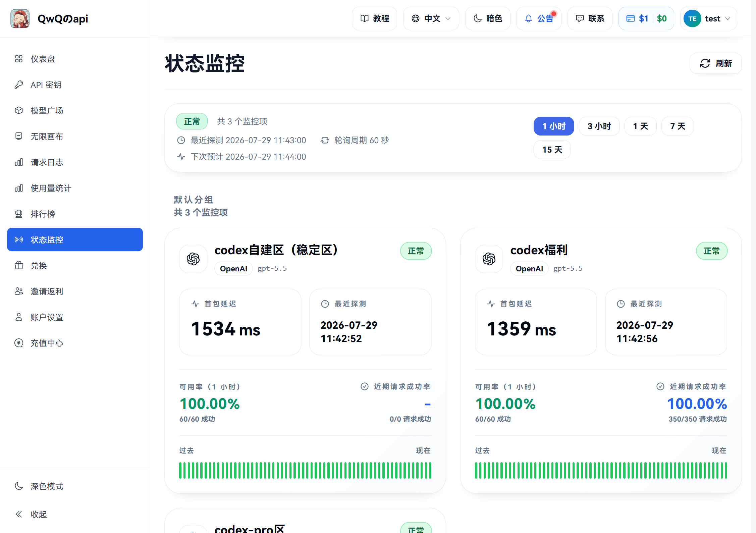Click the 1359 ms latency value
Image resolution: width=756 pixels, height=533 pixels.
point(521,329)
